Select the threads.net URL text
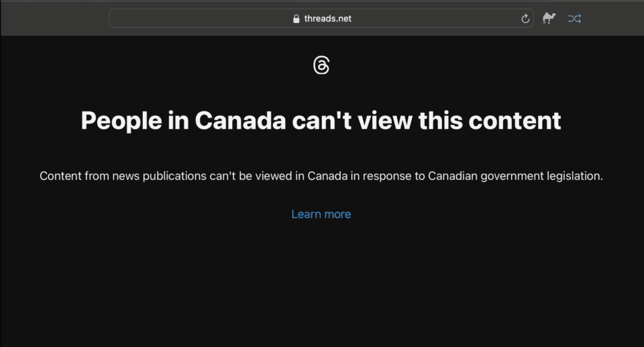This screenshot has height=347, width=644. (327, 19)
